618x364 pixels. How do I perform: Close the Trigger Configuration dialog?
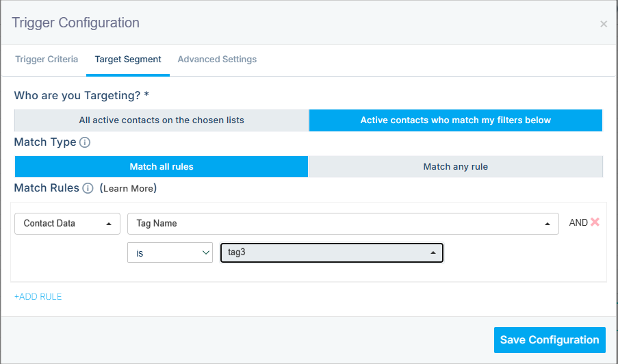(603, 24)
